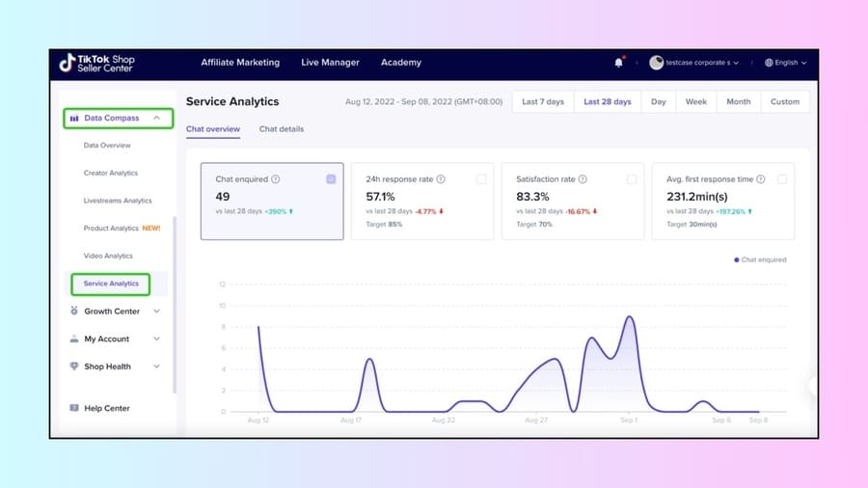The height and width of the screenshot is (488, 868).
Task: Switch to the Chat details tab
Action: [282, 129]
